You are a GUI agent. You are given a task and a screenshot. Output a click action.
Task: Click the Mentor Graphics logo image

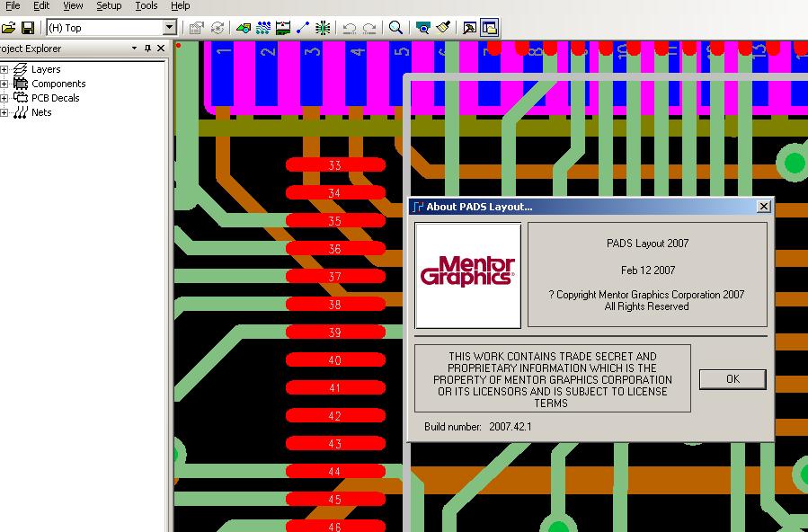click(467, 276)
